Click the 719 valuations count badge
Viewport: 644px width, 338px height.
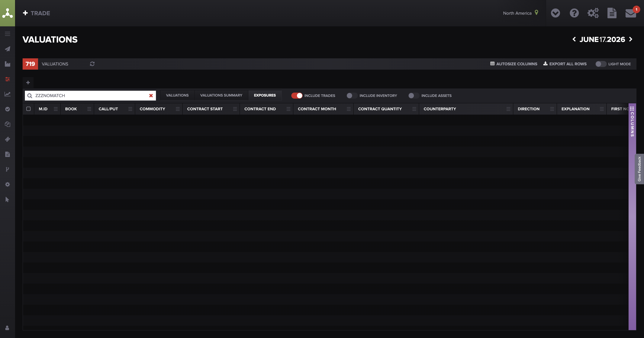[x=30, y=64]
